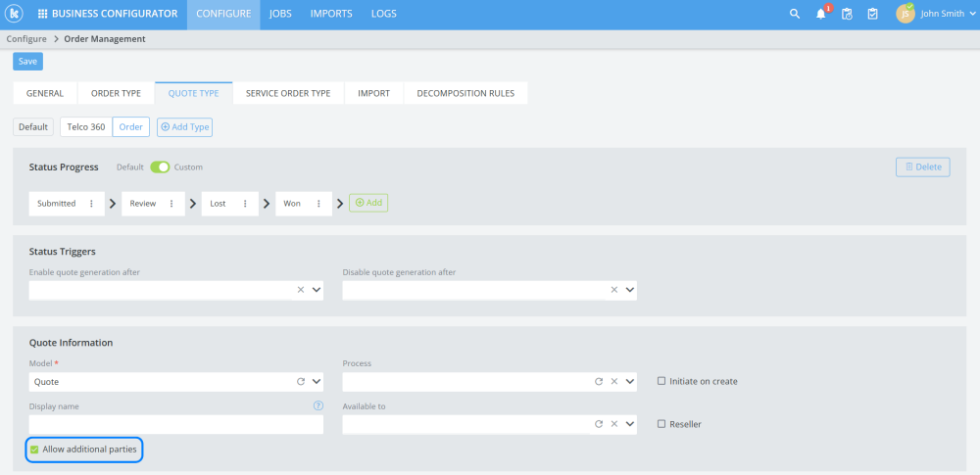Click Display name help question icon
The height and width of the screenshot is (475, 980).
click(x=318, y=405)
